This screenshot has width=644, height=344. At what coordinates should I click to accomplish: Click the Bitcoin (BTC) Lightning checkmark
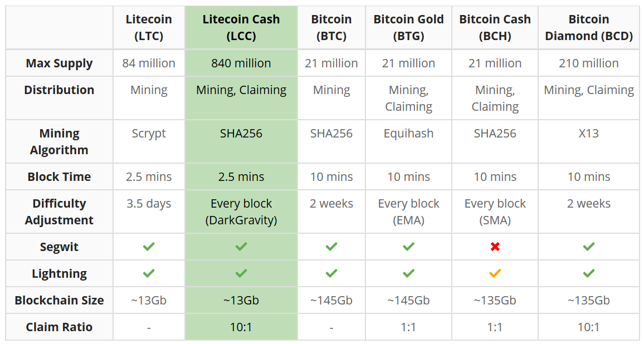click(331, 273)
